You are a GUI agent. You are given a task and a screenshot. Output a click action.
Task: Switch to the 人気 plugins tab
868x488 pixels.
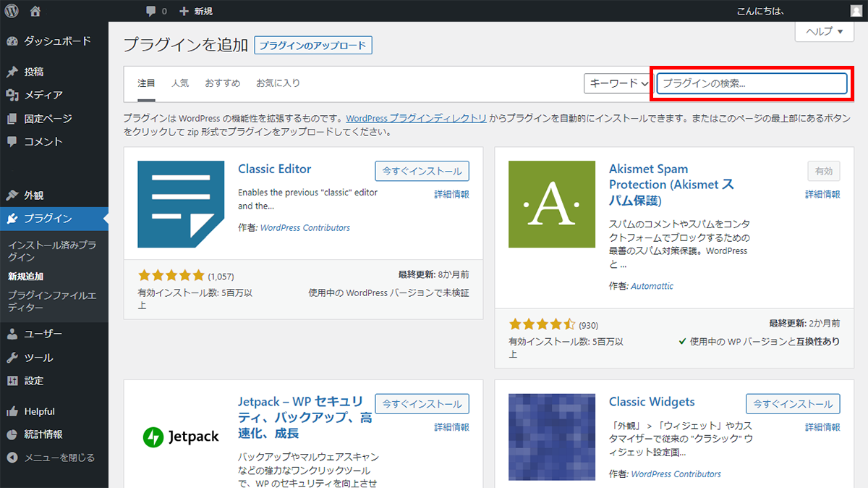point(180,83)
